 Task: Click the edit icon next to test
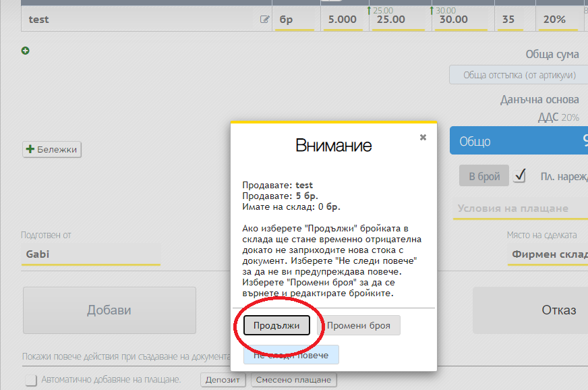point(265,20)
